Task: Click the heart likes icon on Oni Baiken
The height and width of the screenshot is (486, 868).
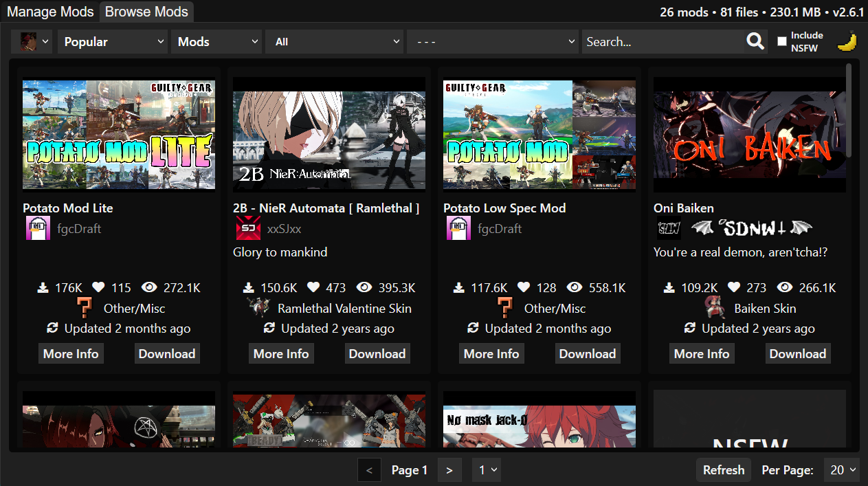Action: (734, 287)
